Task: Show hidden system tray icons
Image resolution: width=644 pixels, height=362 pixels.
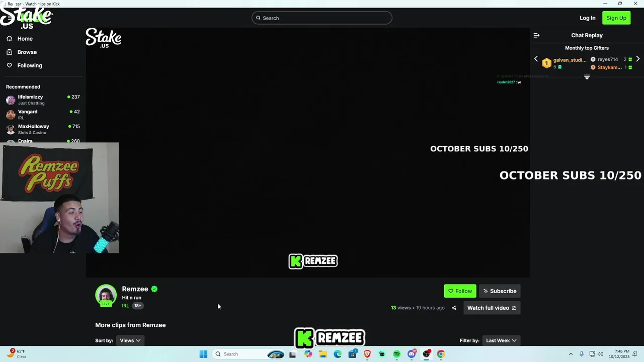Action: tap(571, 354)
